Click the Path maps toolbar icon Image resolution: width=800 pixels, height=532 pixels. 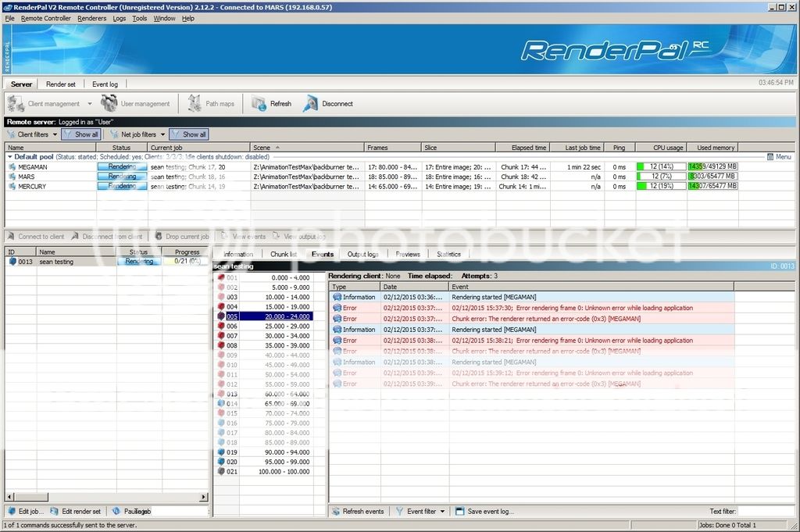point(195,103)
